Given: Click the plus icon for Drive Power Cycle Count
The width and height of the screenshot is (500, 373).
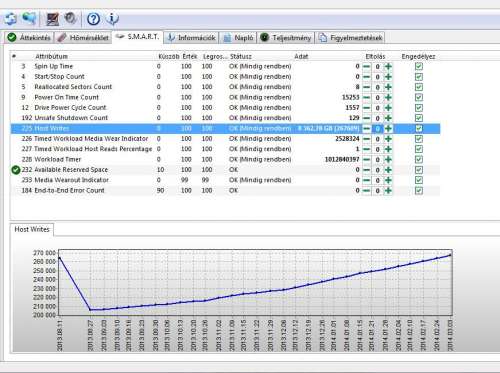Looking at the screenshot, I should (x=388, y=108).
